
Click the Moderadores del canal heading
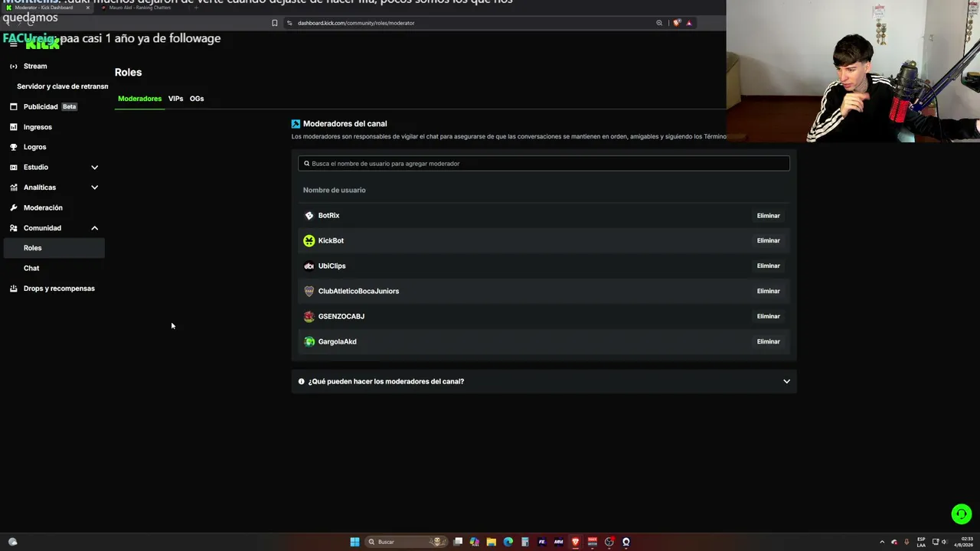point(345,124)
